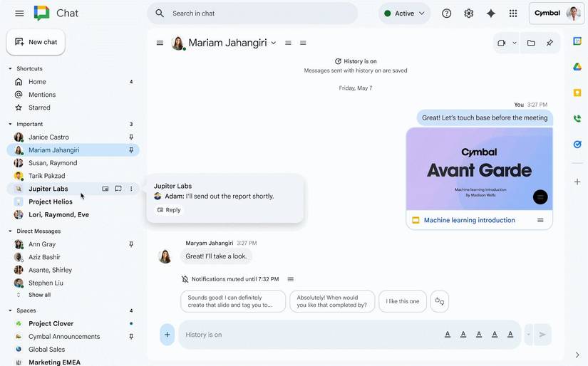The image size is (588, 366).
Task: Click the Gemini sparkle icon
Action: coord(490,14)
